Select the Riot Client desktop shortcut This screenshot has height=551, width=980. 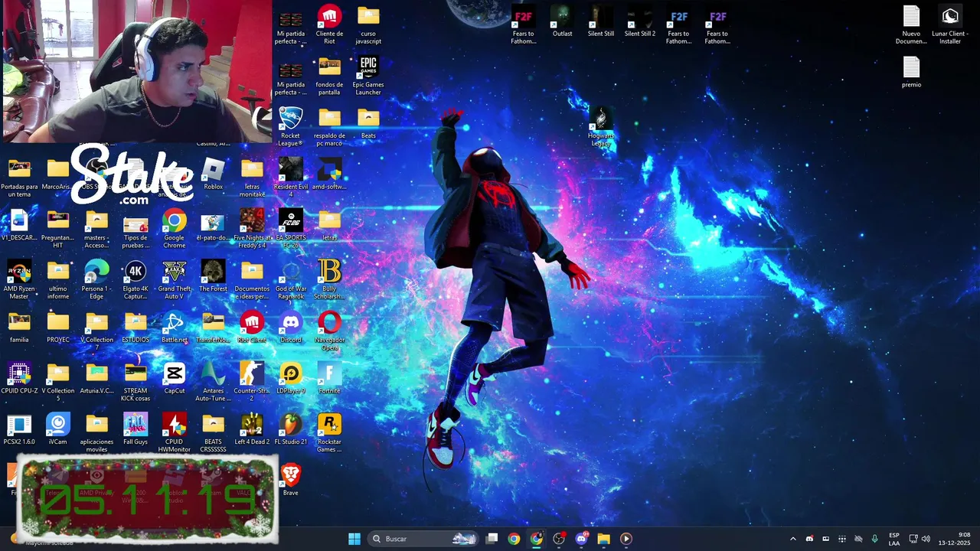click(x=252, y=328)
